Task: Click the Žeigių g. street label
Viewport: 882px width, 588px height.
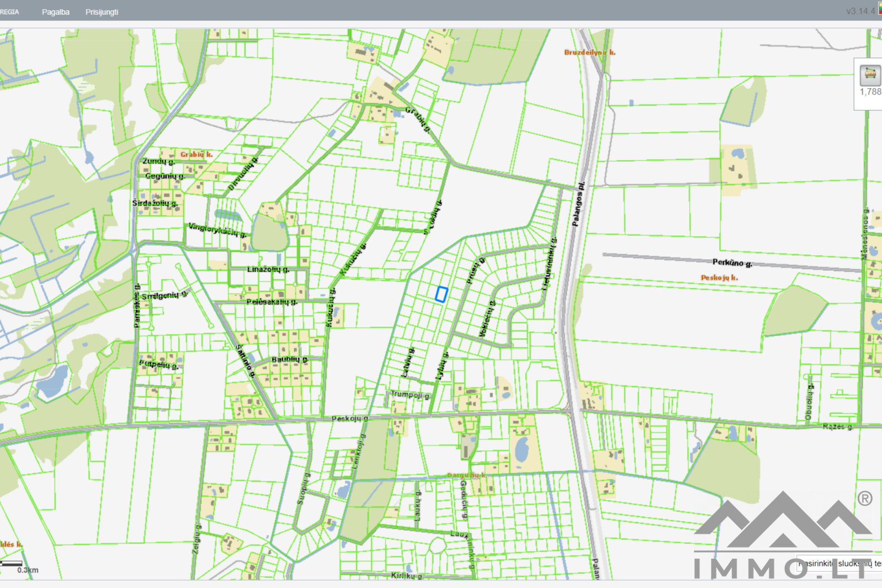Action: [x=196, y=539]
